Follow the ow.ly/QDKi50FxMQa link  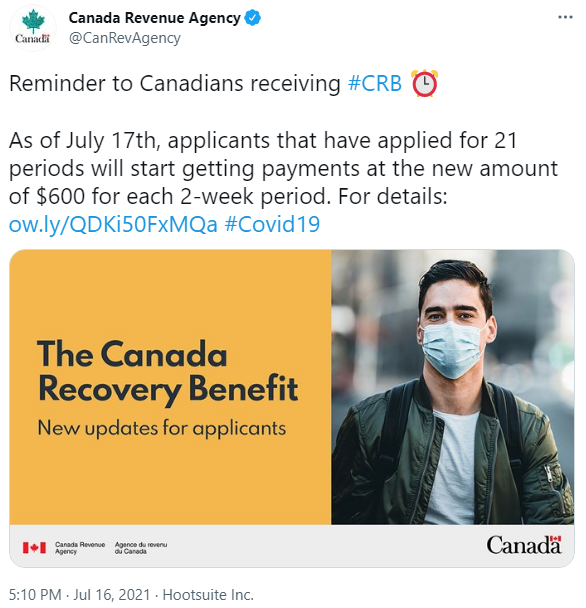pos(113,225)
